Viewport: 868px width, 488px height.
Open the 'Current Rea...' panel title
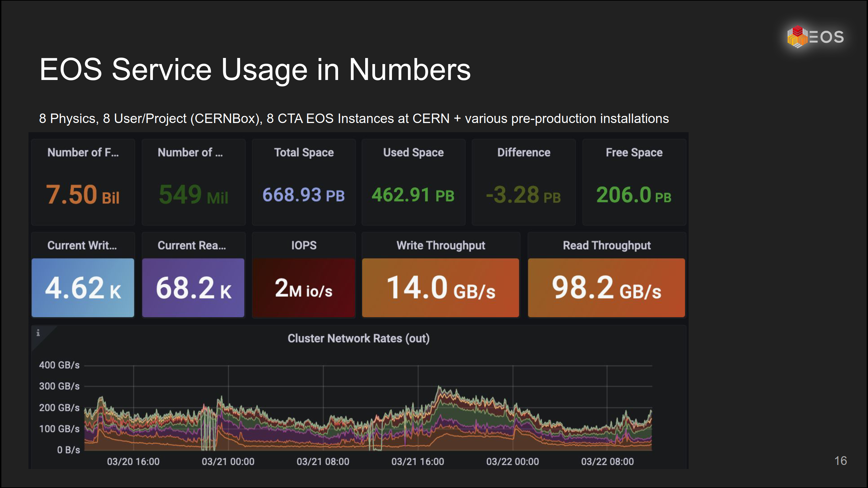(x=192, y=245)
